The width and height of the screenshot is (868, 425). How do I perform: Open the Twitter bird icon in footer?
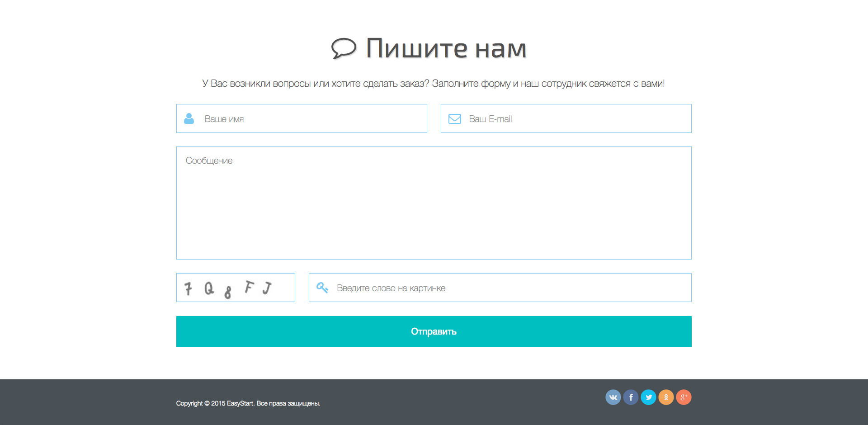tap(648, 397)
